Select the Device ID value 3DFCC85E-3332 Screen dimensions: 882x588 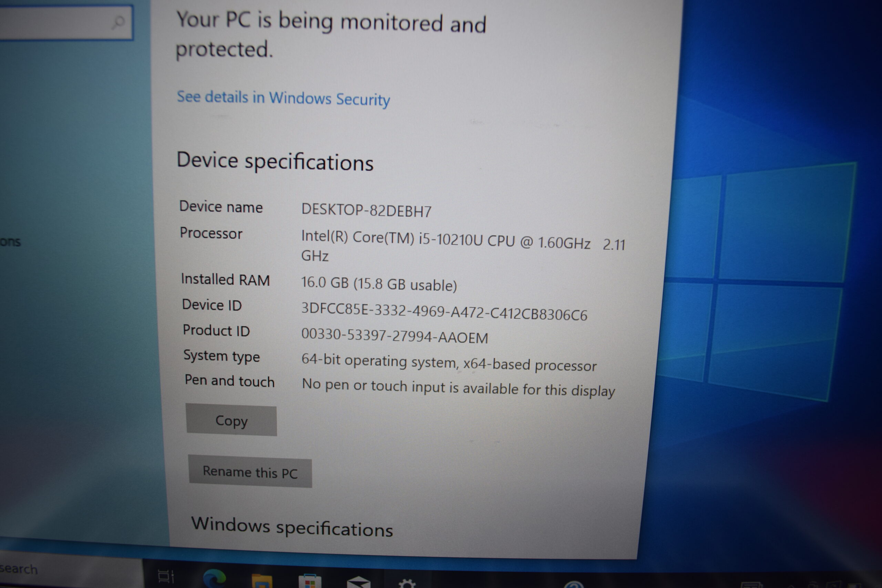coord(444,312)
